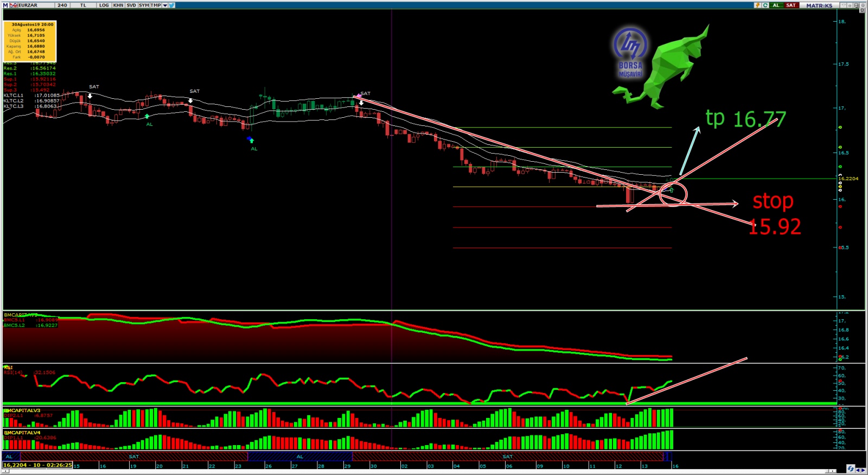Screen dimensions: 868x475
Task: Click the Sup.1 level label
Action: pos(29,79)
